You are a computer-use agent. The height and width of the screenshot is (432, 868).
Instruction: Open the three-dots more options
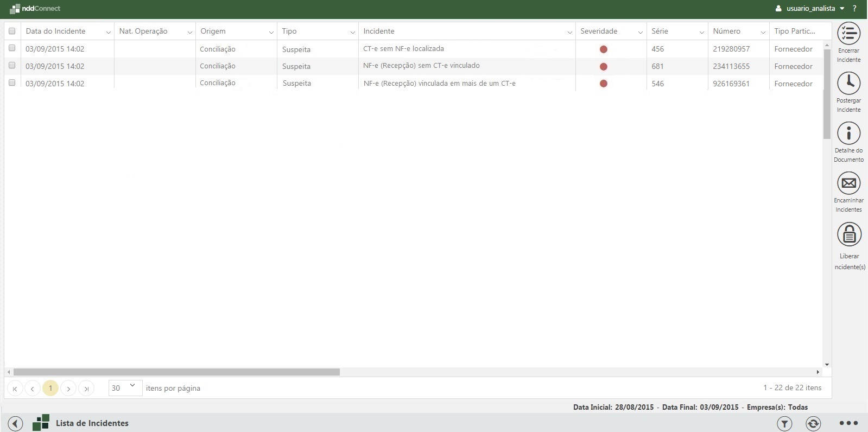848,423
